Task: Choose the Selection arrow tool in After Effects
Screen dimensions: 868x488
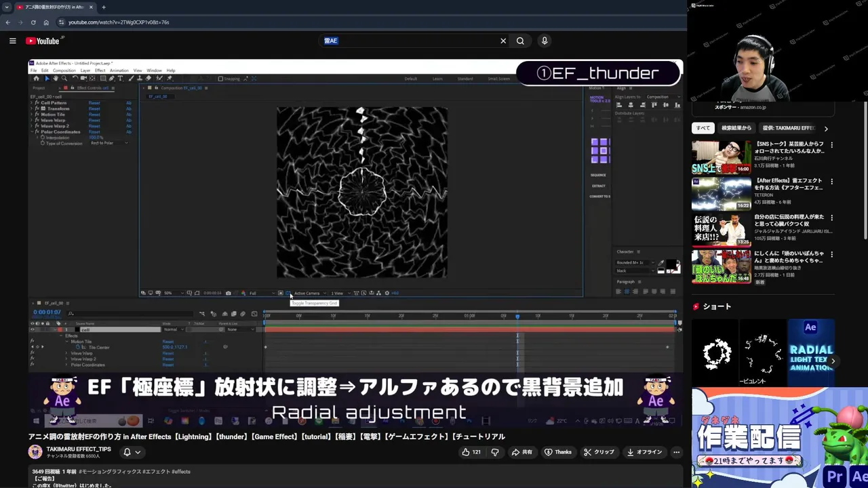Action: click(x=46, y=79)
